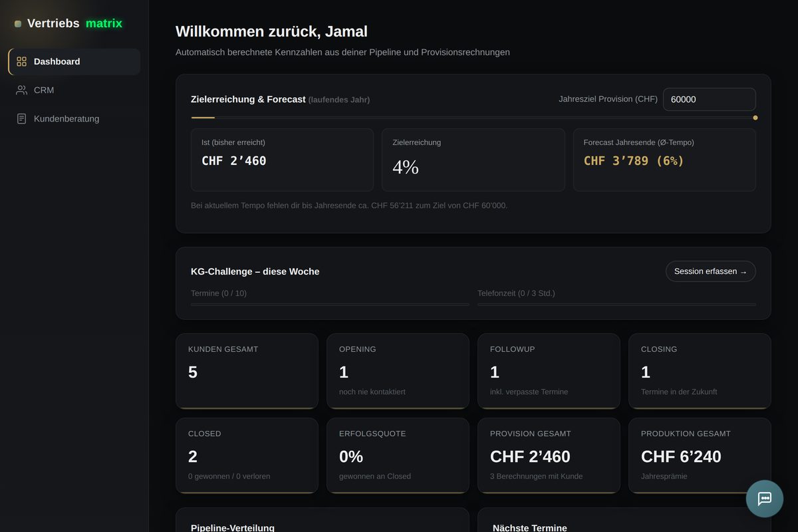The width and height of the screenshot is (798, 532).
Task: Click the 'KG-Challenge – diese Woche' title
Action: click(x=255, y=271)
